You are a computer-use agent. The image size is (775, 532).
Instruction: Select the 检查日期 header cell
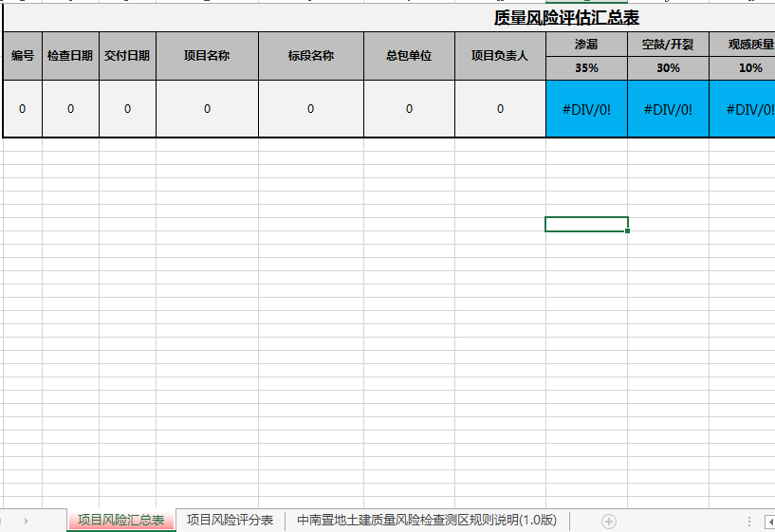[x=70, y=56]
